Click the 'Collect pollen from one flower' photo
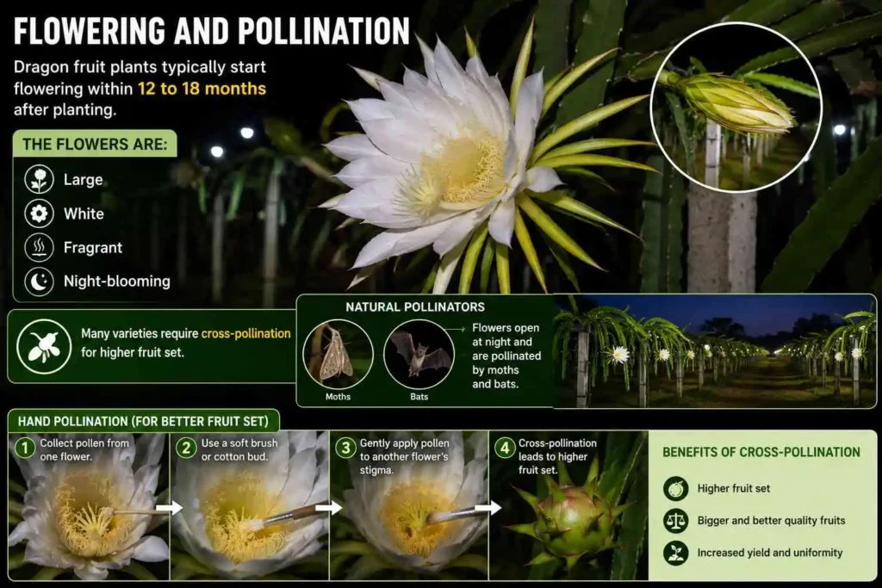Screen dimensions: 882x588 tap(89, 506)
